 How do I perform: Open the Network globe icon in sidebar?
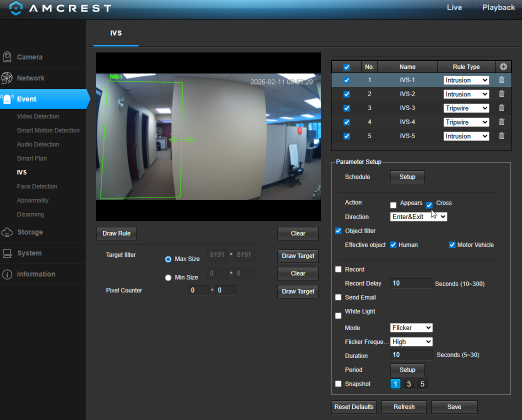click(x=7, y=78)
